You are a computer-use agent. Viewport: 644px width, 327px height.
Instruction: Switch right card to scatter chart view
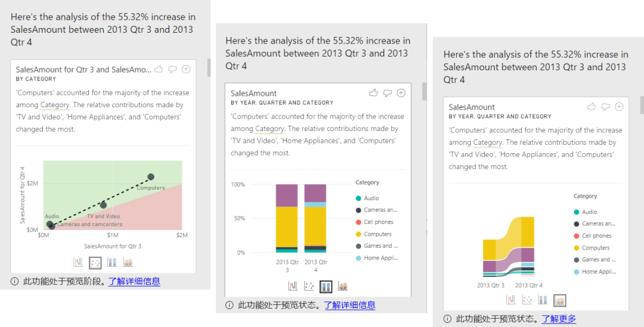527,300
